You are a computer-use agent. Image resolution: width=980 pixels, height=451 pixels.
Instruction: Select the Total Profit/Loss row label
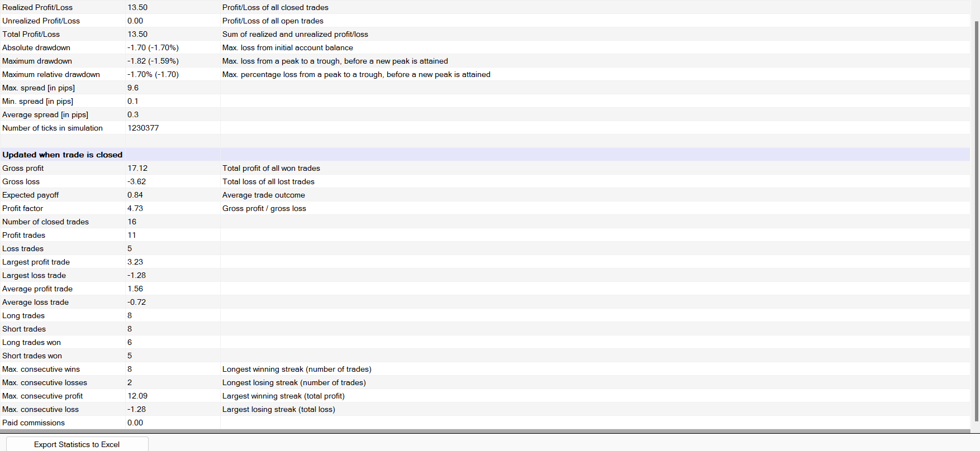coord(31,34)
